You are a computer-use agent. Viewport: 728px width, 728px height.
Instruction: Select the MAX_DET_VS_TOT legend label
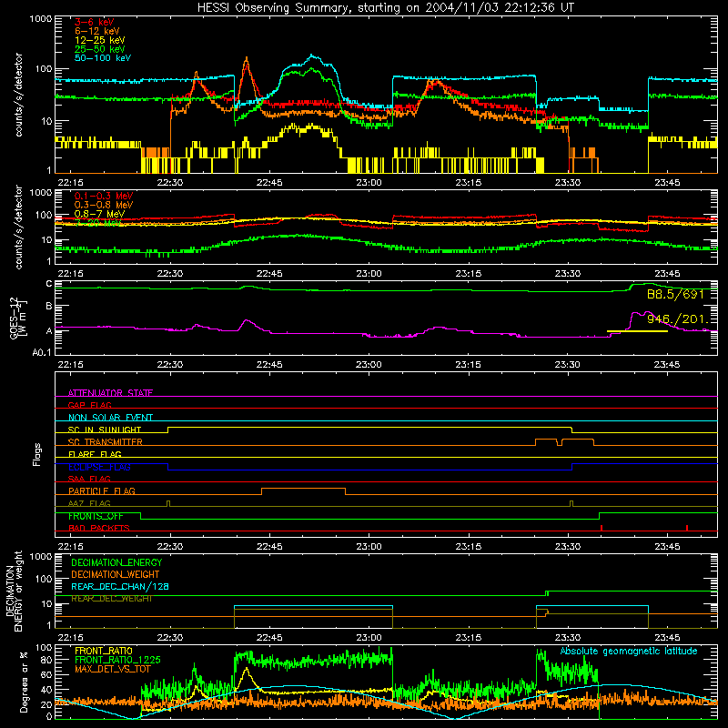click(113, 669)
